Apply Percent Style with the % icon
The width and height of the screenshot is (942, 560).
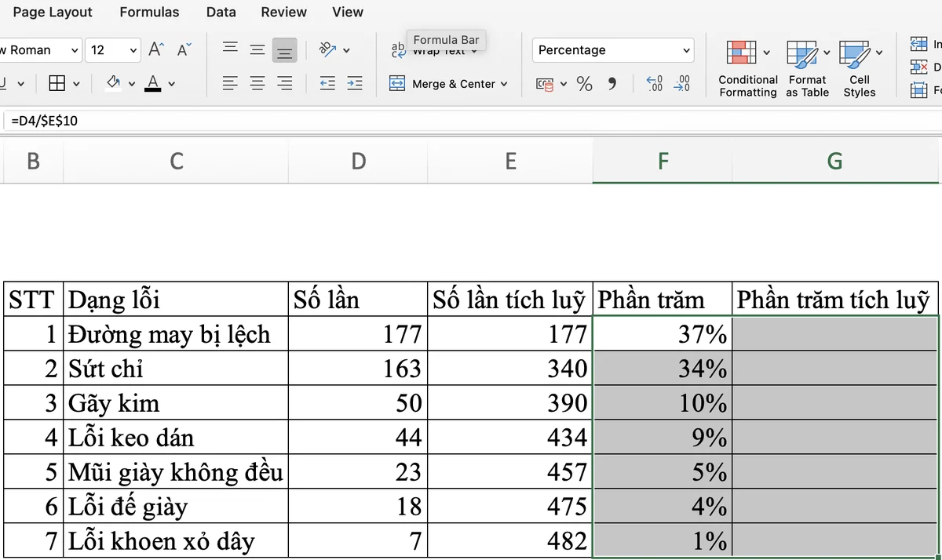pyautogui.click(x=585, y=84)
